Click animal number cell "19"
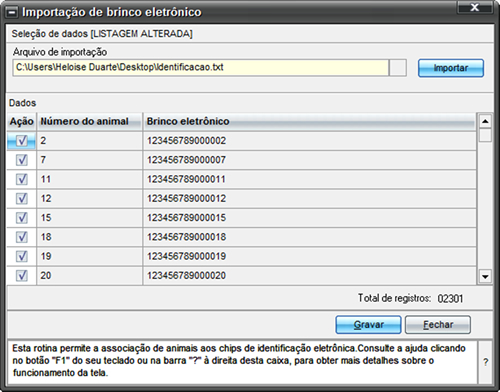 coord(90,256)
